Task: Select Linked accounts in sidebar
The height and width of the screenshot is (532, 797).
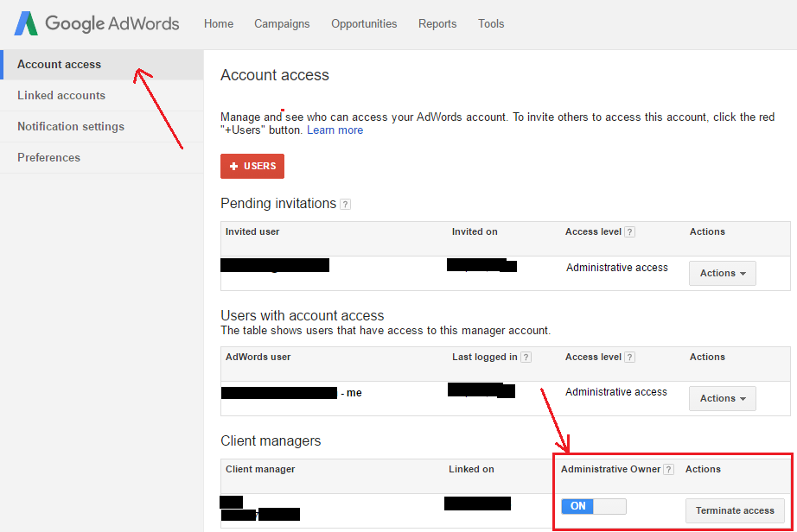Action: click(x=102, y=96)
